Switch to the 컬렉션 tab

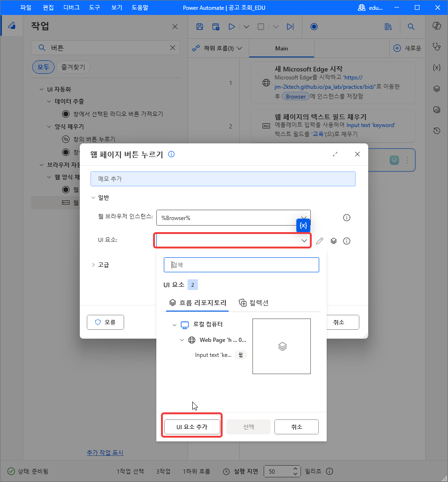tap(253, 303)
